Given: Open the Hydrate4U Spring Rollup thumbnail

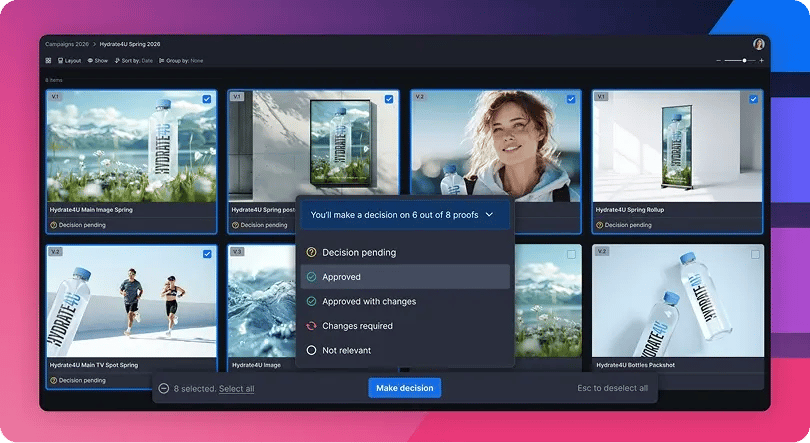Looking at the screenshot, I should (677, 146).
